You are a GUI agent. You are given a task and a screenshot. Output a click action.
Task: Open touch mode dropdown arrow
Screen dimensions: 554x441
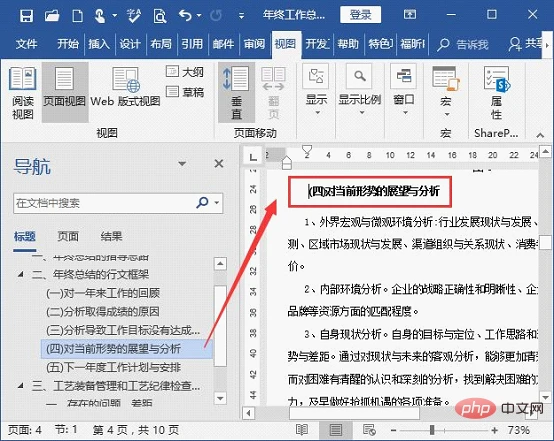tap(114, 15)
